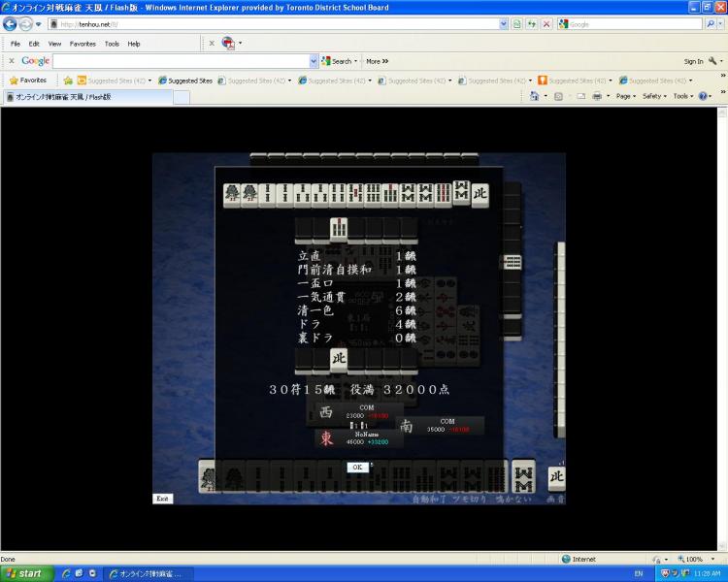Image resolution: width=728 pixels, height=582 pixels.
Task: Click the North tile beside your hand
Action: [557, 477]
